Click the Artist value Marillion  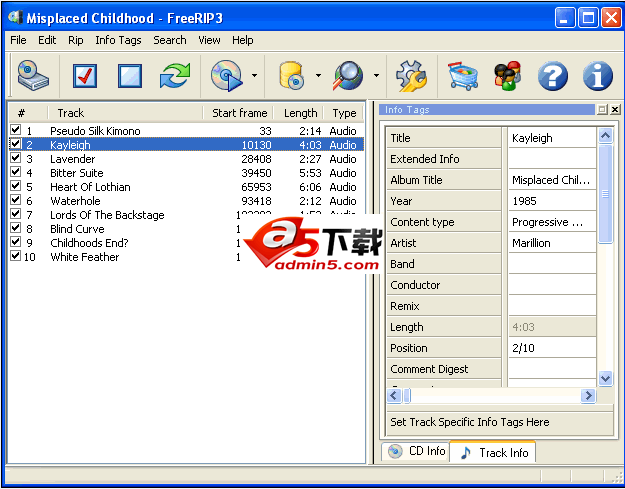pyautogui.click(x=552, y=243)
